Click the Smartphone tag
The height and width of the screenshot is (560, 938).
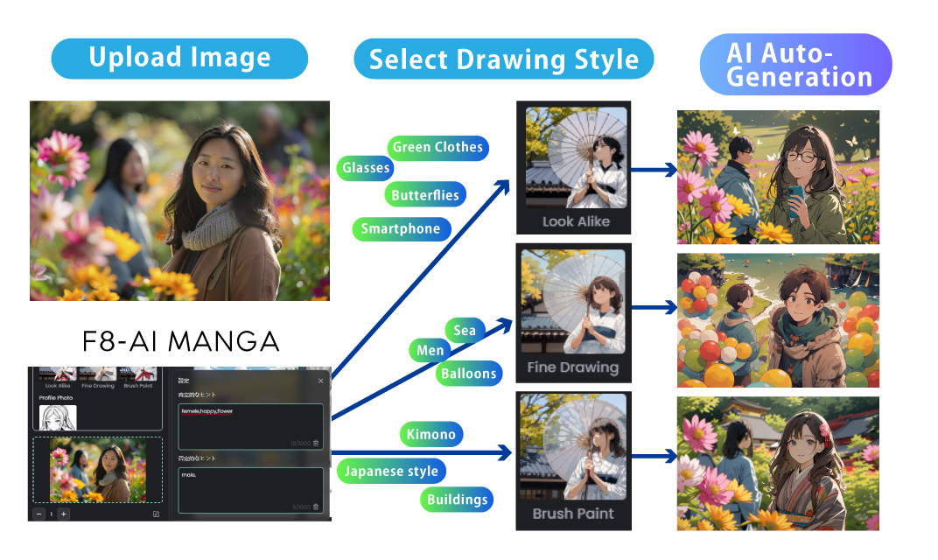[x=401, y=229]
